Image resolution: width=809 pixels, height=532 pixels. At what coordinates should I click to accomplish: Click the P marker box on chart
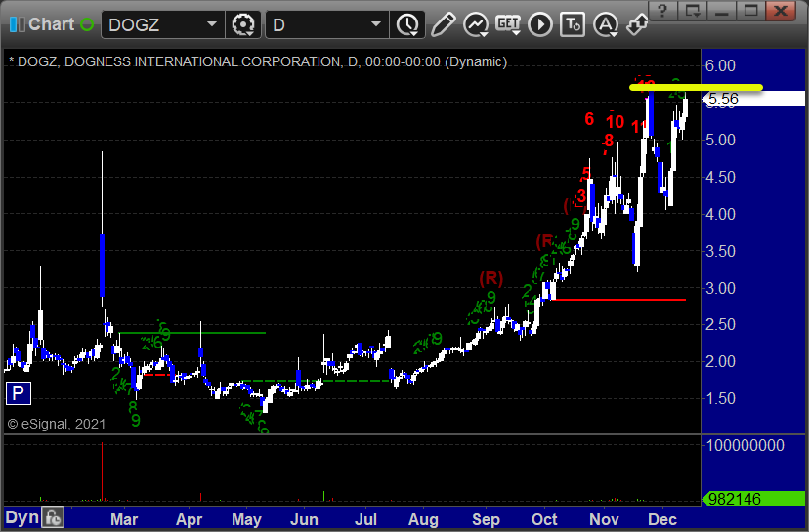coord(18,393)
